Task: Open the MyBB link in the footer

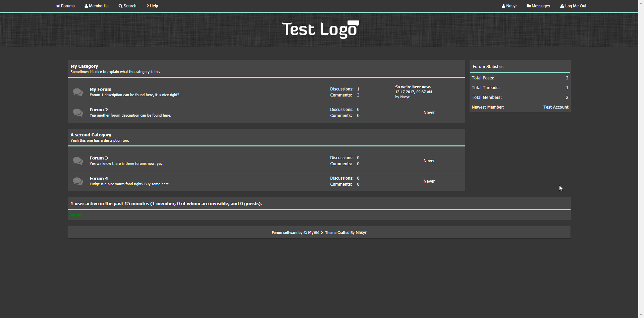Action: [313, 233]
